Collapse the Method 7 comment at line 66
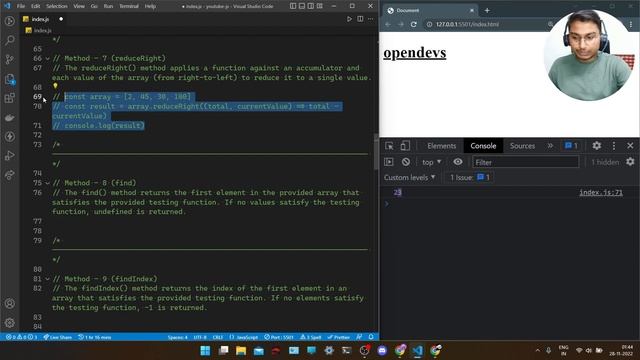Viewport: 640px width, 360px height. 47,58
